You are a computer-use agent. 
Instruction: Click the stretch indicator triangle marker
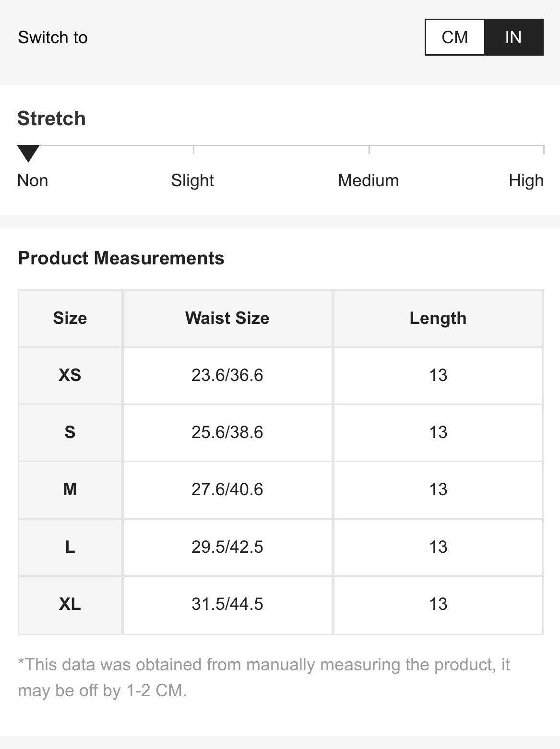click(28, 154)
